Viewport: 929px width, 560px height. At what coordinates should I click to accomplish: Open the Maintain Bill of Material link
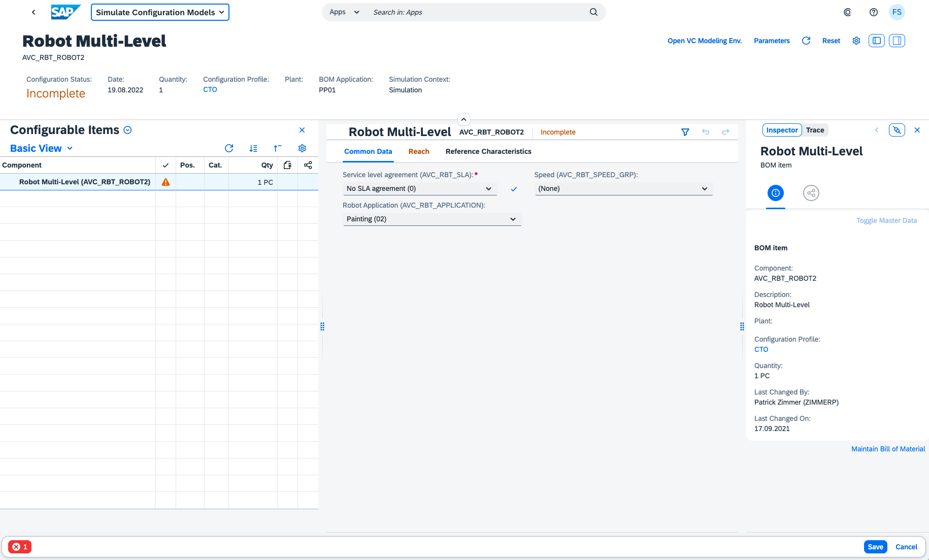(888, 449)
